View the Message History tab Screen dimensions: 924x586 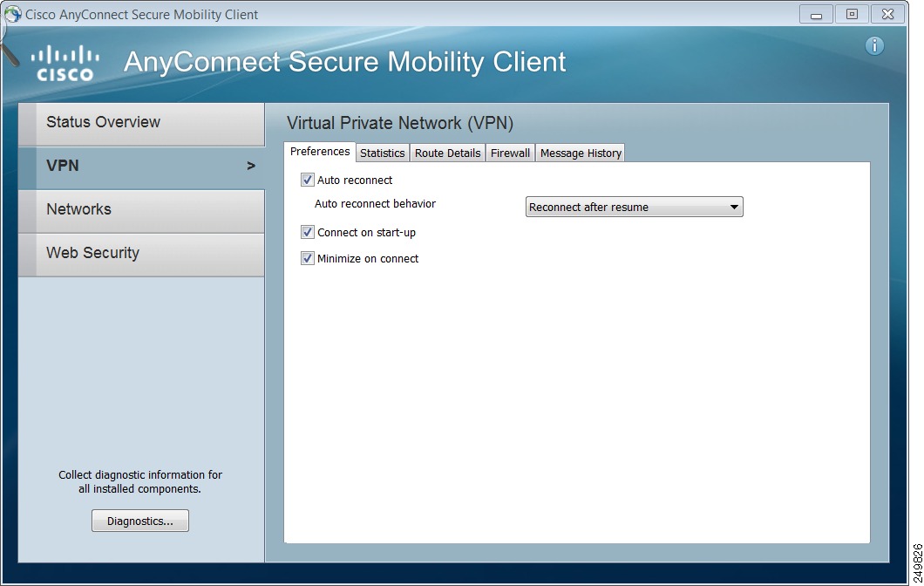[x=581, y=153]
